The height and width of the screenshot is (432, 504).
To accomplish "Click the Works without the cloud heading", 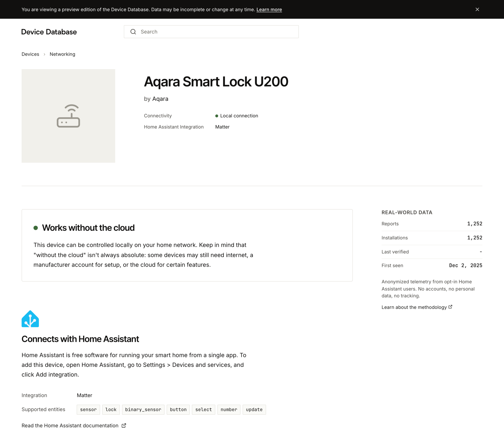I will click(x=88, y=228).
